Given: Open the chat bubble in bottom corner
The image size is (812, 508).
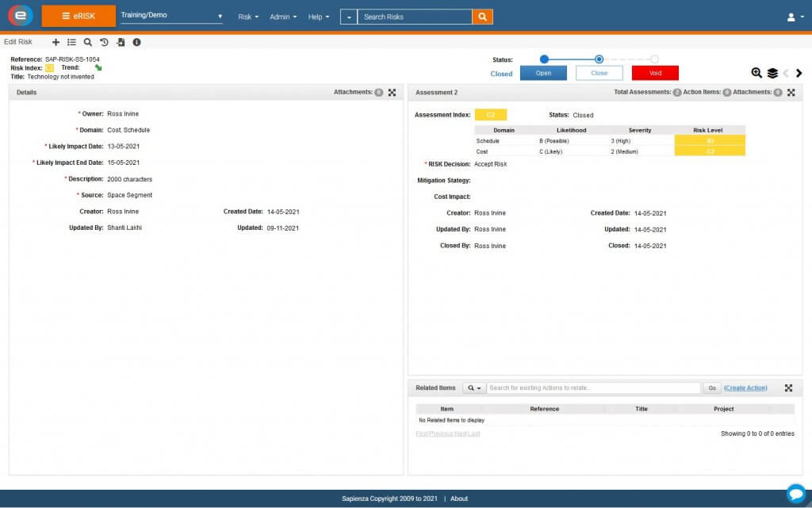Looking at the screenshot, I should 795,493.
